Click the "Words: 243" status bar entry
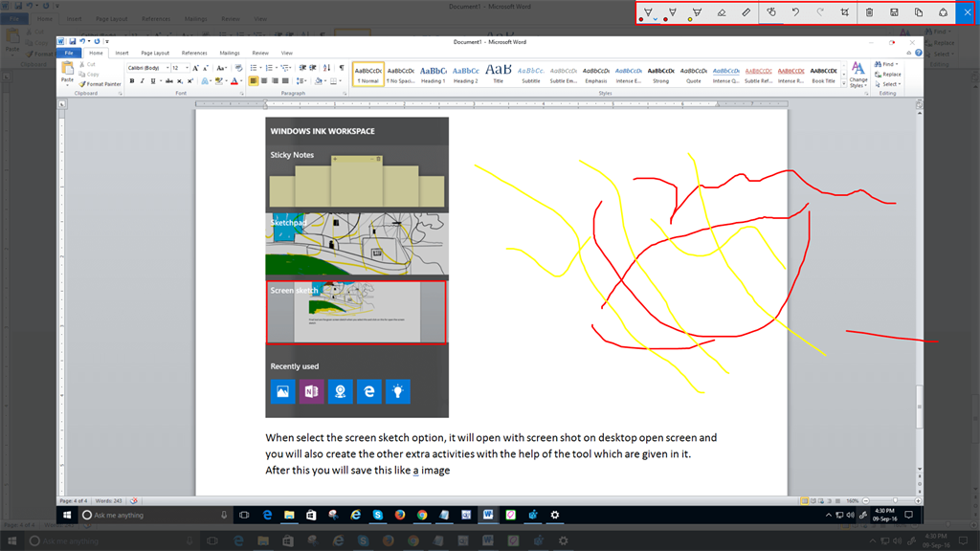This screenshot has width=980, height=551. point(108,501)
